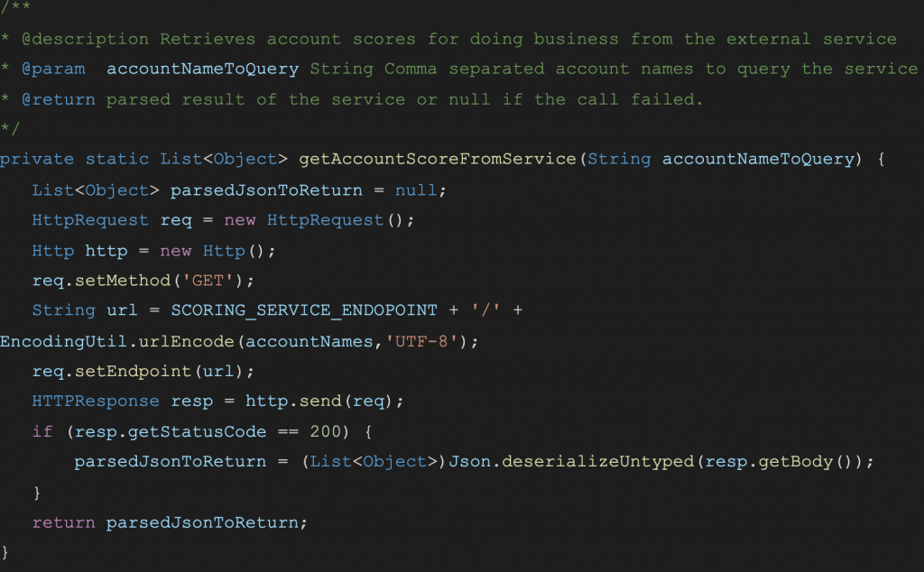Click EncodingUtil.urlEncode call
This screenshot has height=572, width=924.
click(x=117, y=342)
